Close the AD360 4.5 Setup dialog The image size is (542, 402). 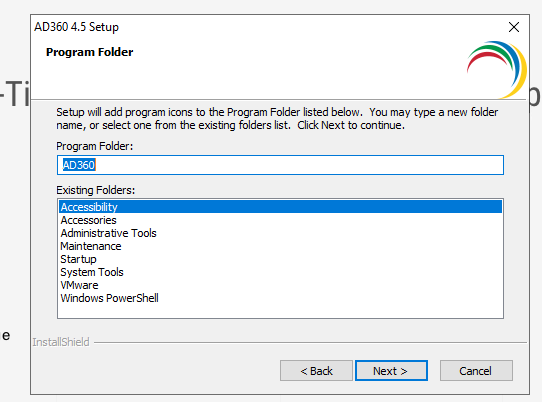(514, 27)
